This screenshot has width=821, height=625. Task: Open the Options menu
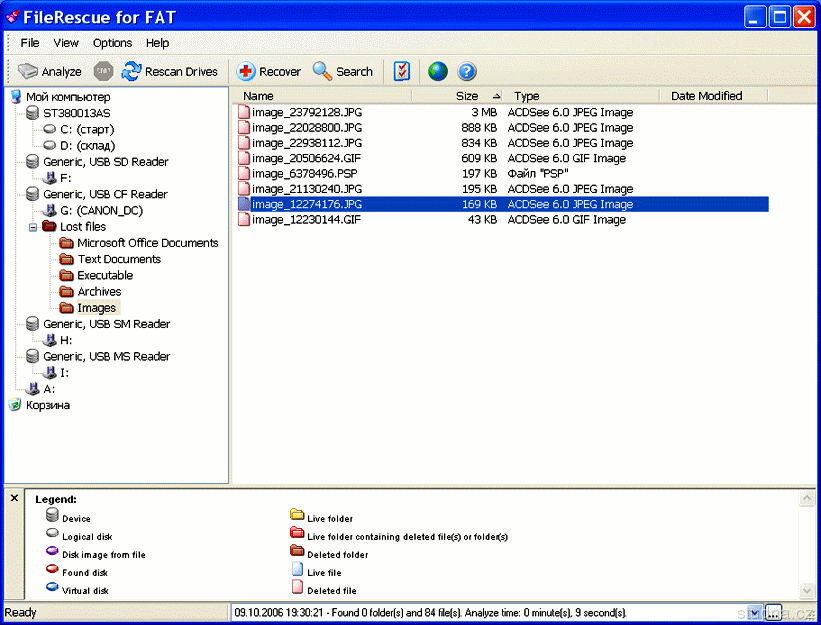click(112, 43)
